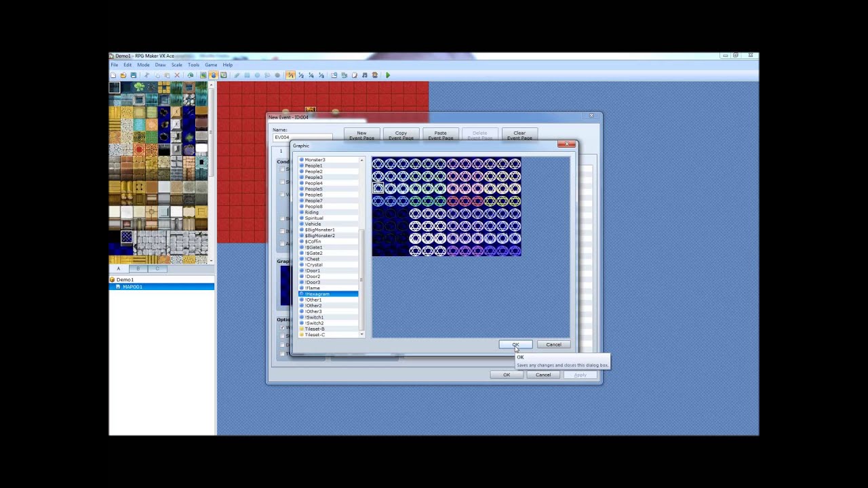The height and width of the screenshot is (488, 868).
Task: Click the Paste Event Page button
Action: [440, 135]
